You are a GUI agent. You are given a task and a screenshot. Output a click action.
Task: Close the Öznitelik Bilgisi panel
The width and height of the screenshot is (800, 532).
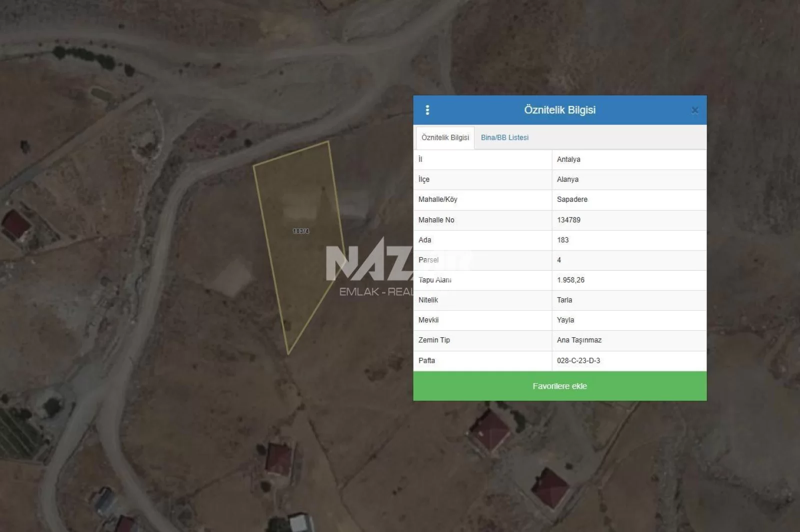(694, 110)
